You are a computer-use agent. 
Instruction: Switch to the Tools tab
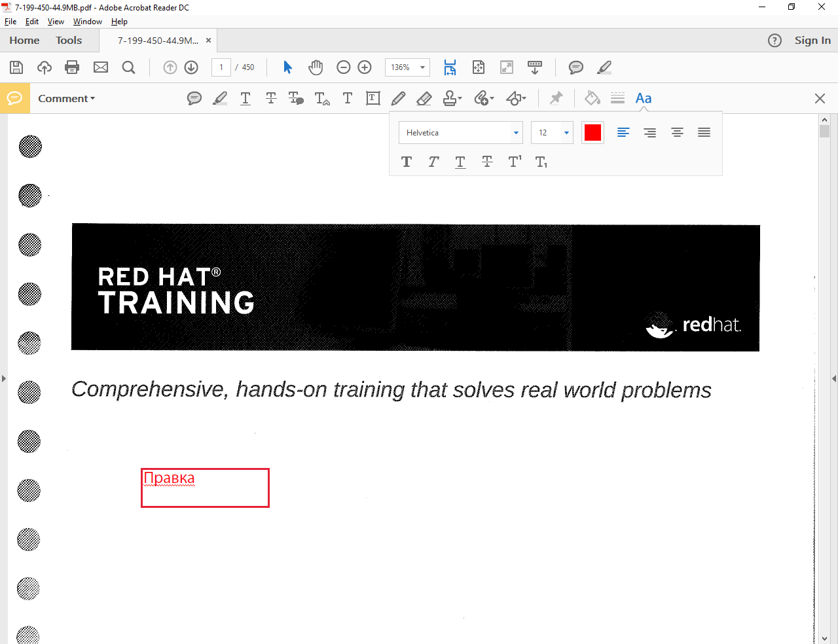(69, 41)
